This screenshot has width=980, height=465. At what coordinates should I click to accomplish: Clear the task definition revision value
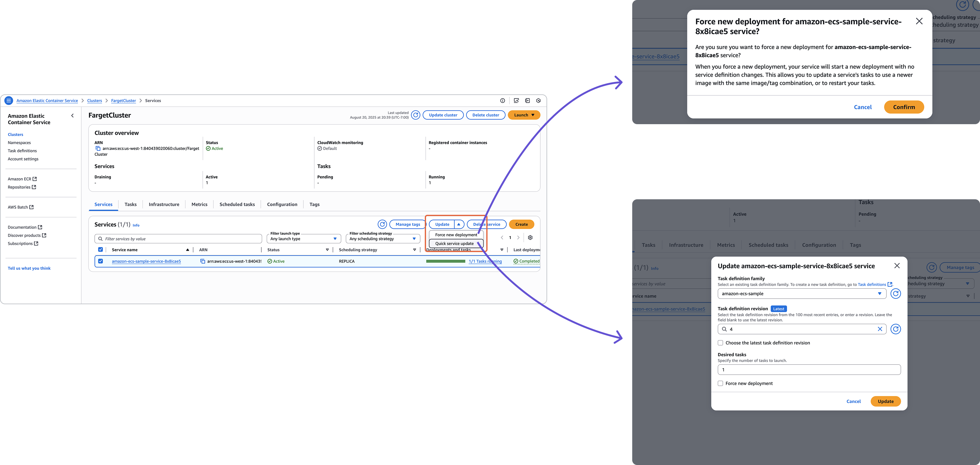(880, 329)
